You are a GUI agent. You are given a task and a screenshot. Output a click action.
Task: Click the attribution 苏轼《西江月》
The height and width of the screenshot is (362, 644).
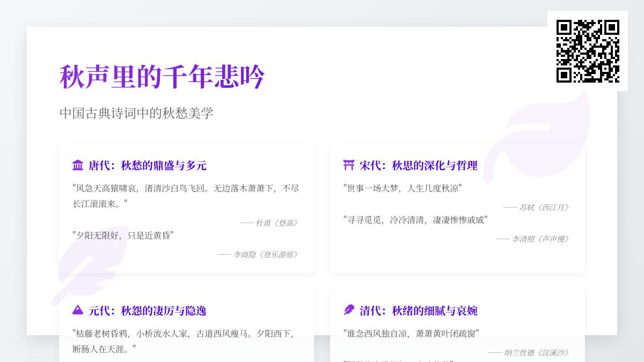(x=536, y=208)
